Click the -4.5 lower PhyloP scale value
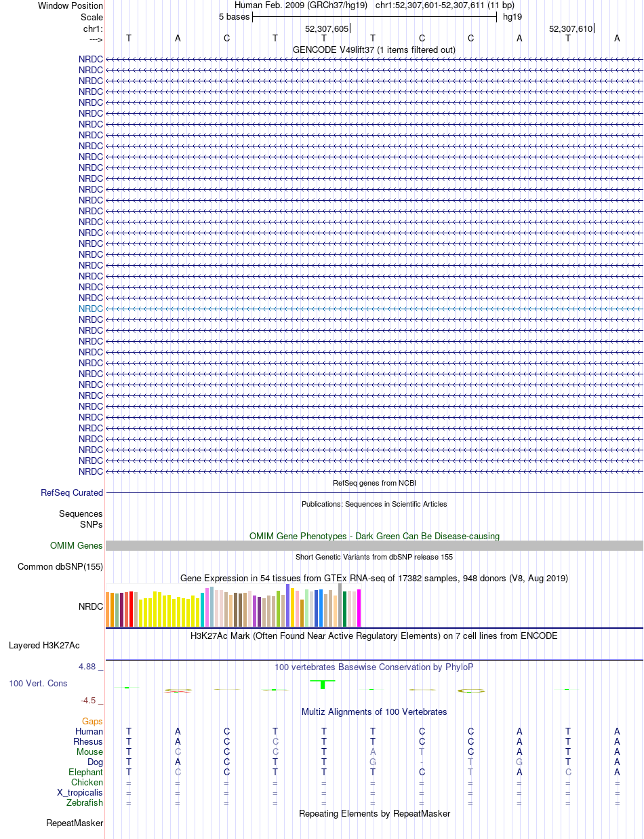Viewport: 644px width, 839px height. click(92, 701)
